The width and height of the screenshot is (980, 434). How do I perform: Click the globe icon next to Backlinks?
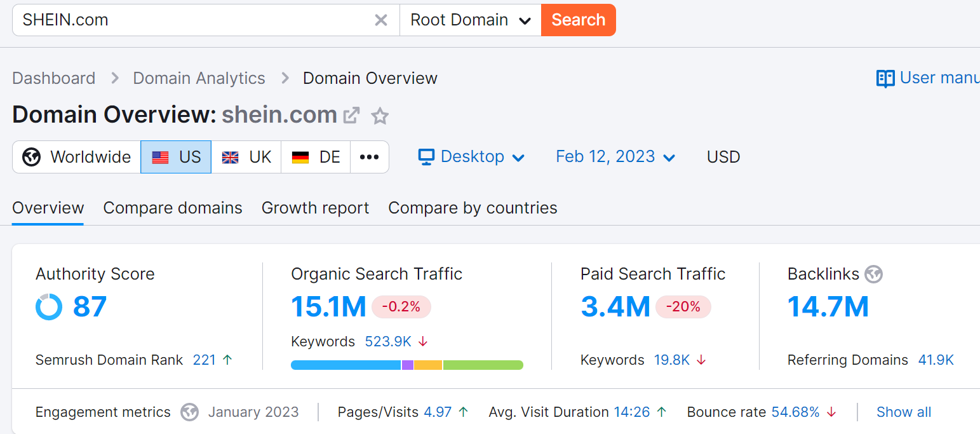[x=874, y=275]
